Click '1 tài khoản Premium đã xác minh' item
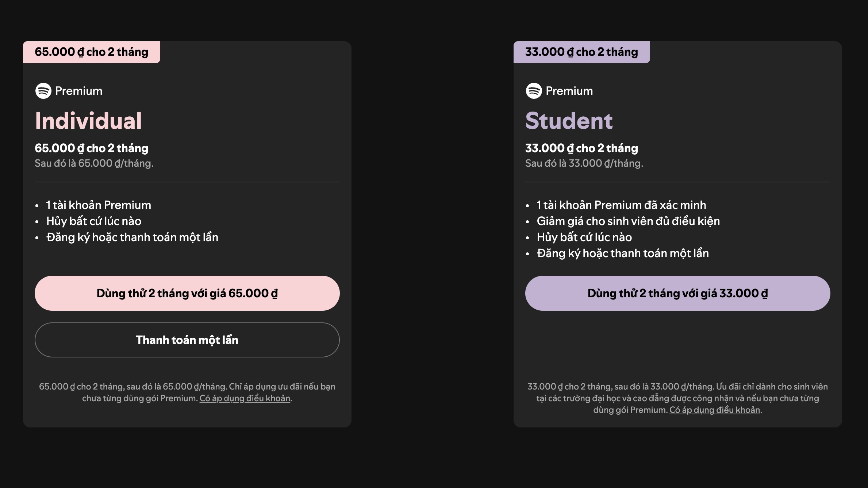This screenshot has height=488, width=868. (621, 205)
